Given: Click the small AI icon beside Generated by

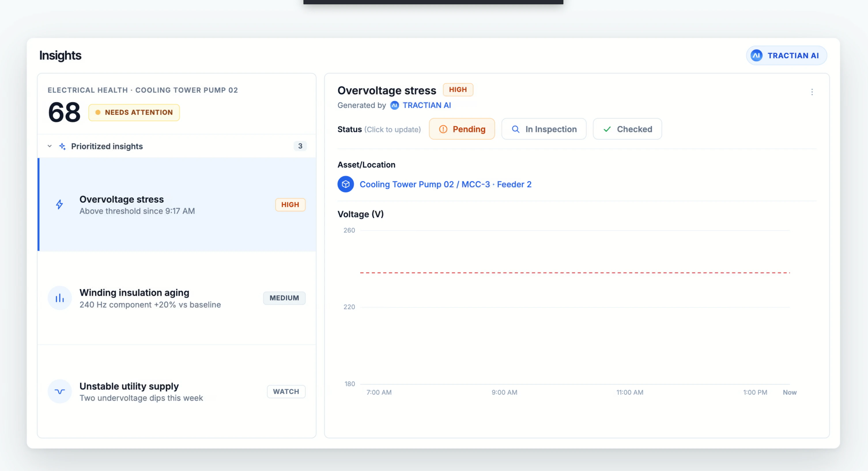Looking at the screenshot, I should [x=394, y=105].
